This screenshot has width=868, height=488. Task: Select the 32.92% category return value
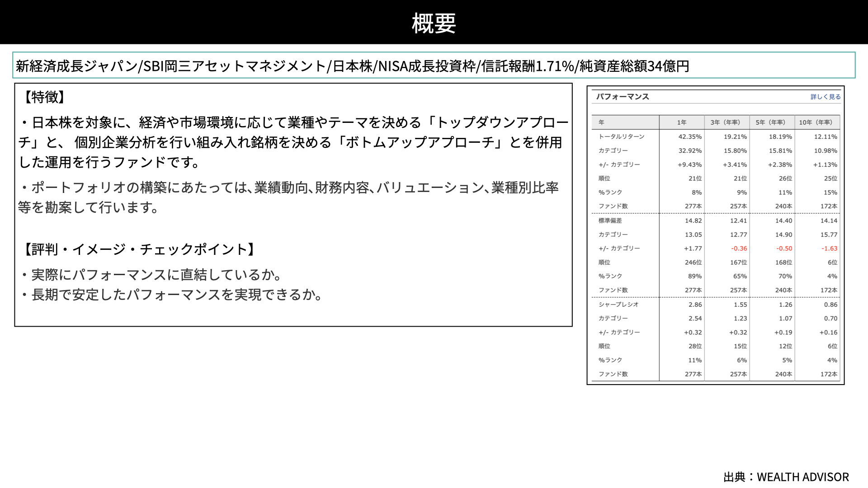(690, 150)
